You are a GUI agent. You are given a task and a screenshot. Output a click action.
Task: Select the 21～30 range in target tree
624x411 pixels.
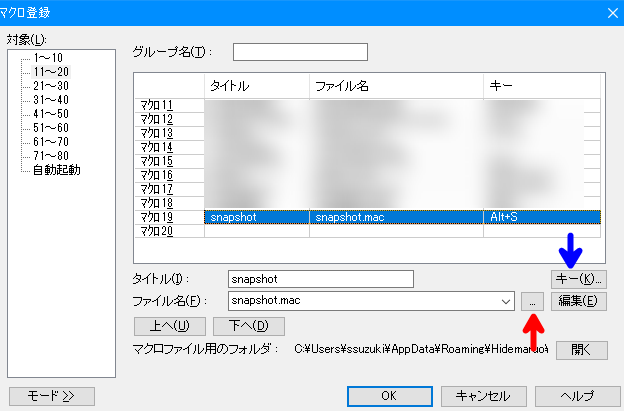click(51, 86)
